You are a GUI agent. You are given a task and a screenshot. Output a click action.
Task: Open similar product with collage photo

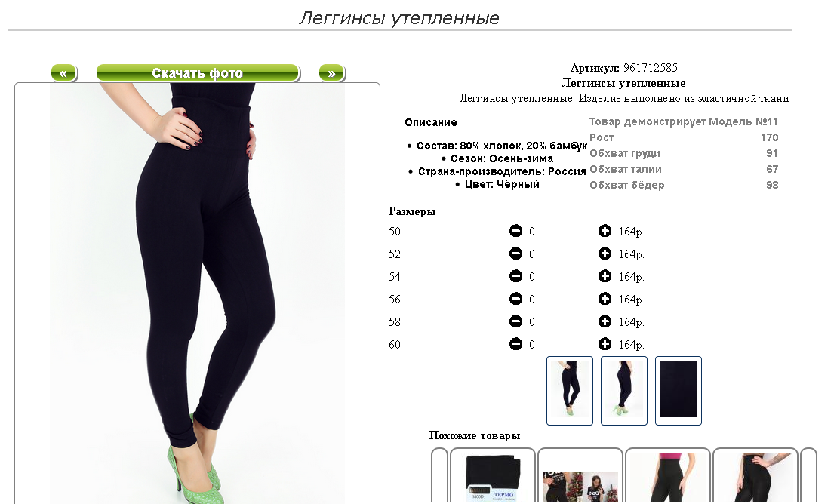coord(580,476)
